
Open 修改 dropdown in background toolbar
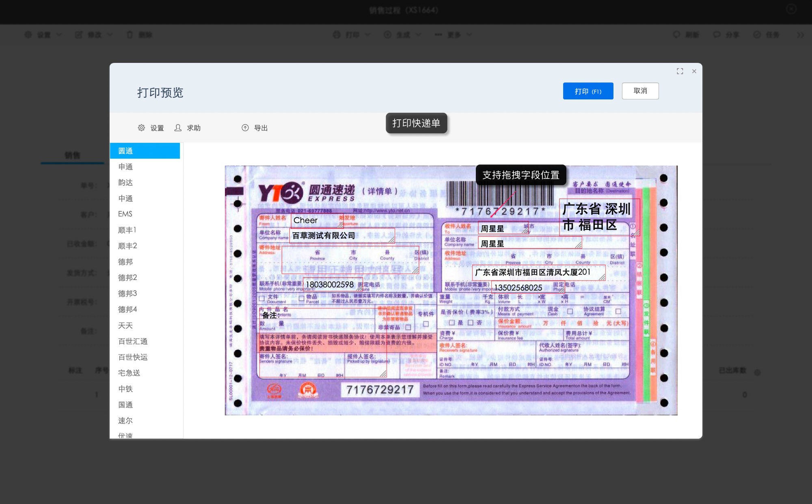pos(94,35)
